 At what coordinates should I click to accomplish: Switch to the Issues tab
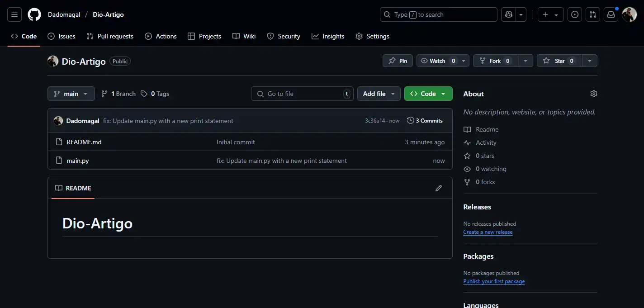coord(62,36)
